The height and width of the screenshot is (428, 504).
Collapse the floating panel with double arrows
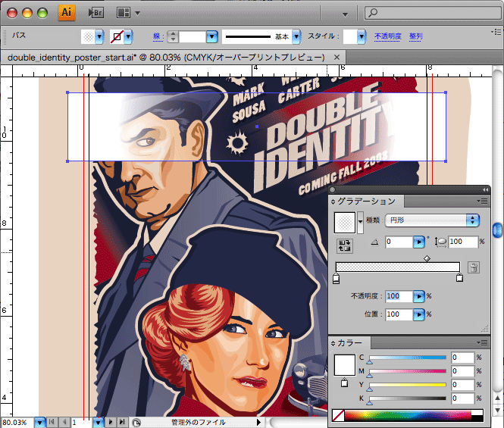click(x=485, y=189)
